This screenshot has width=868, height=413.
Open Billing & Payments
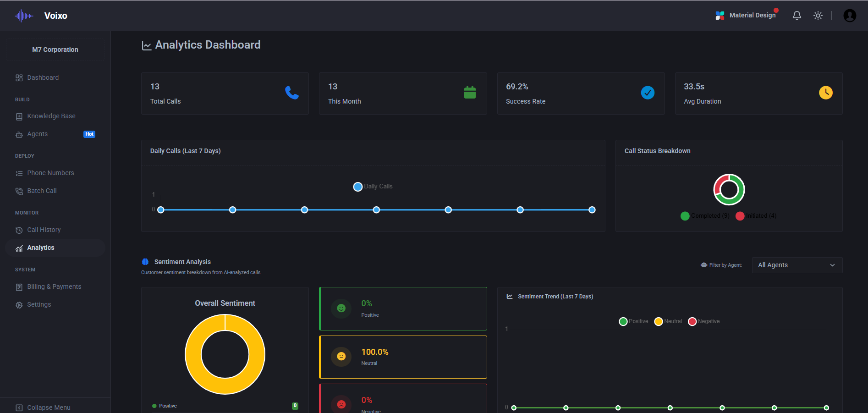tap(54, 286)
